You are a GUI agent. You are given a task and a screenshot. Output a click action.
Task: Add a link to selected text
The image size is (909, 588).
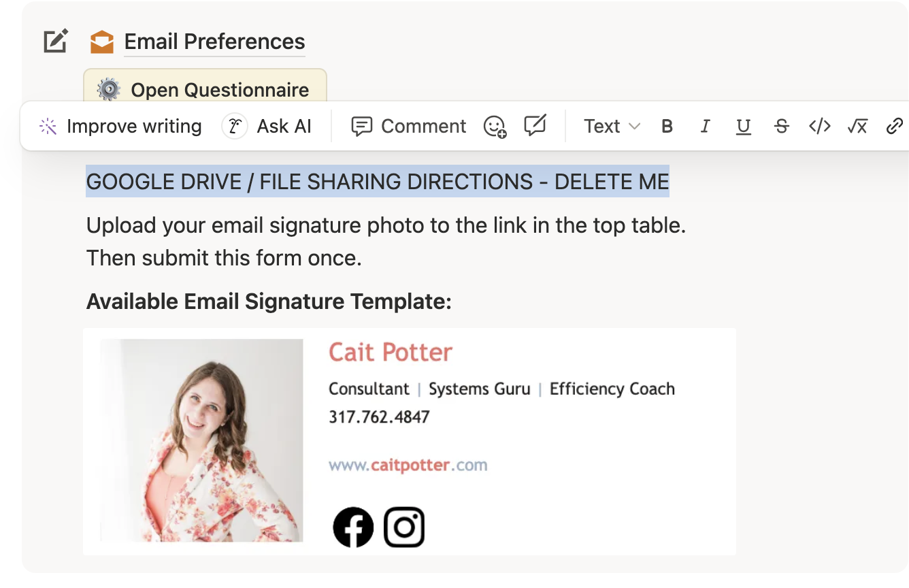[x=894, y=127]
